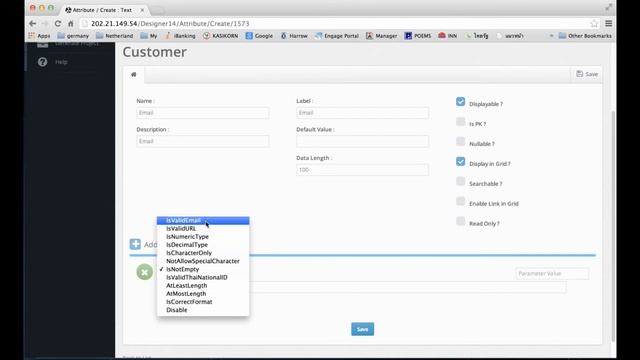Click the Help question mark icon in sidebar

point(42,62)
